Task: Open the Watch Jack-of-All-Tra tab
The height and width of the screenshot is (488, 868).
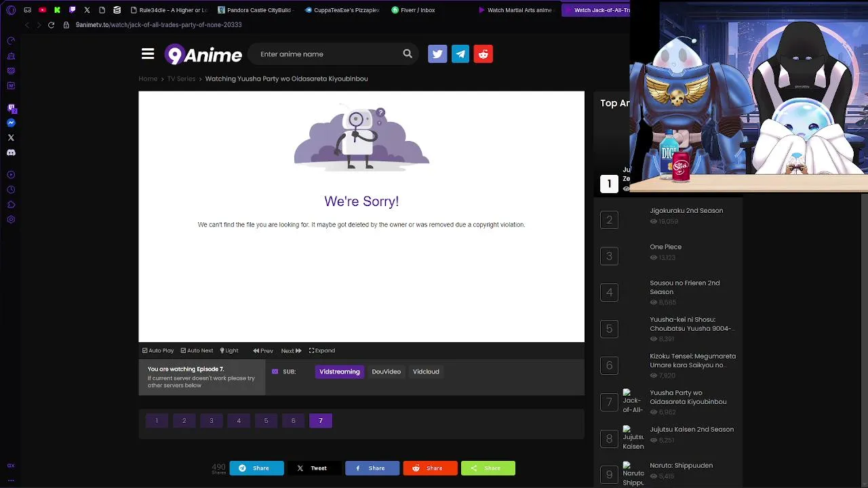Action: tap(597, 10)
